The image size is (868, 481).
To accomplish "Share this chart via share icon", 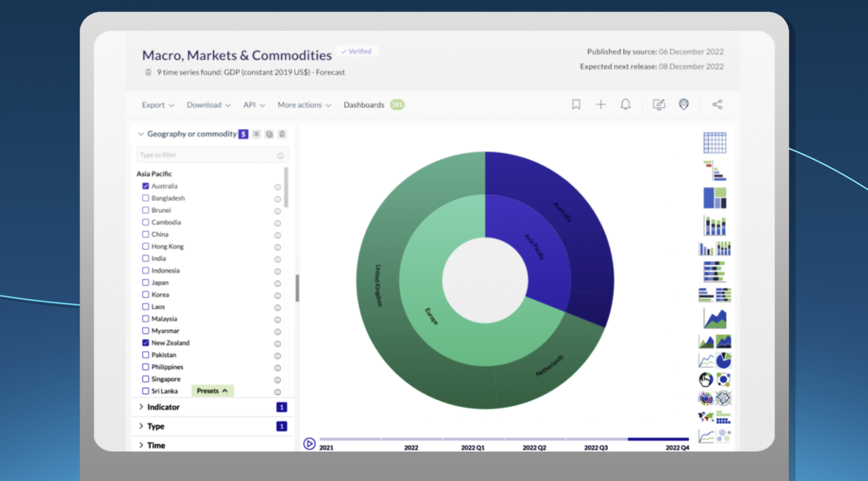I will [717, 105].
